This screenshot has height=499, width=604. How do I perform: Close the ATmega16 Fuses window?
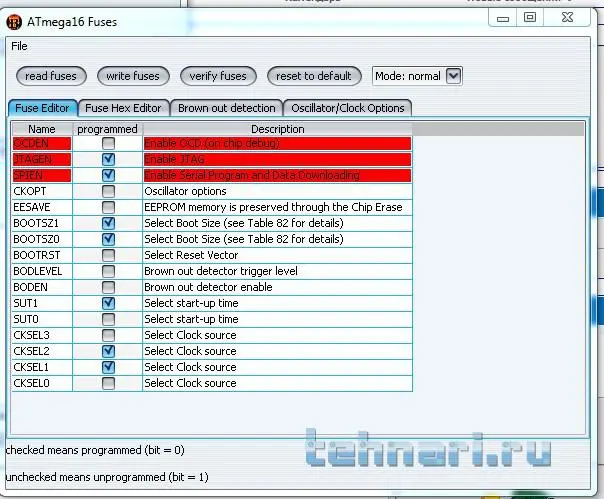[x=567, y=18]
